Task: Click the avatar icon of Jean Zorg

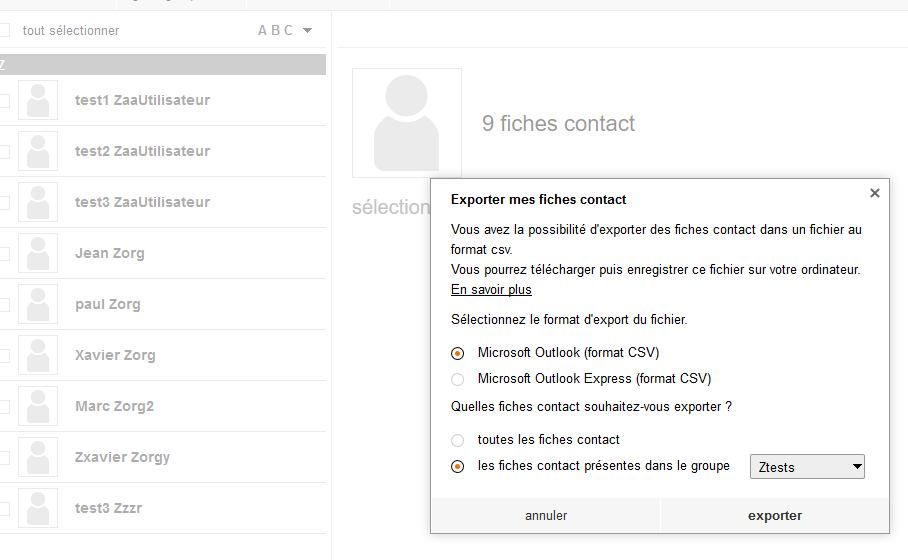Action: click(x=38, y=254)
